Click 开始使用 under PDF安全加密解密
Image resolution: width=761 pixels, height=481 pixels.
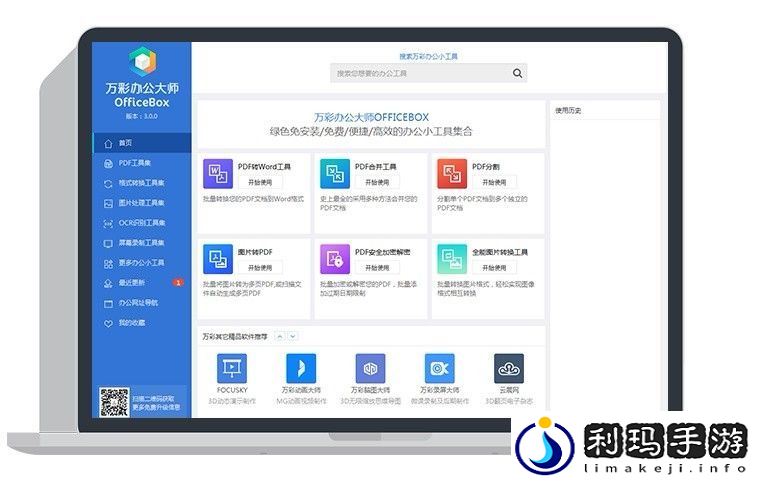point(377,268)
